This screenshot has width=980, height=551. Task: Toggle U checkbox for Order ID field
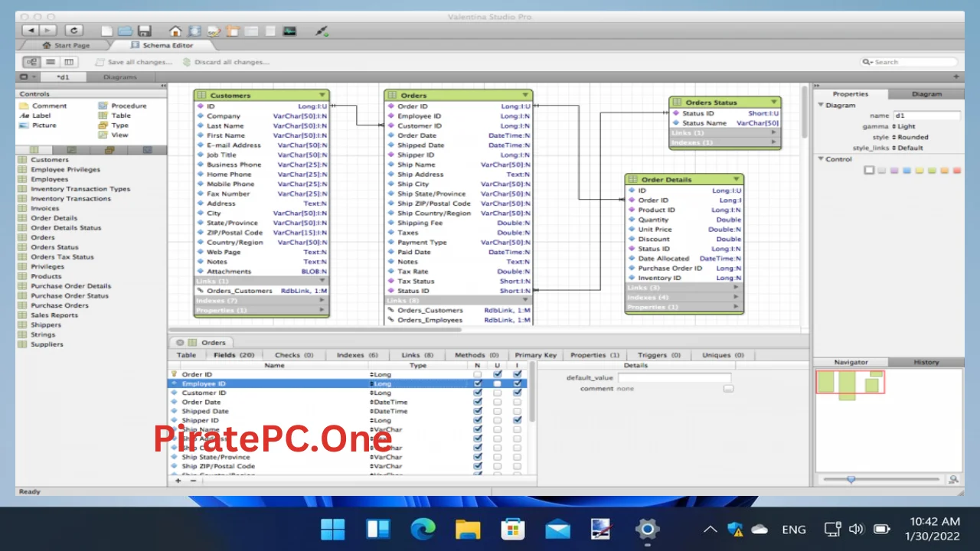pyautogui.click(x=498, y=375)
